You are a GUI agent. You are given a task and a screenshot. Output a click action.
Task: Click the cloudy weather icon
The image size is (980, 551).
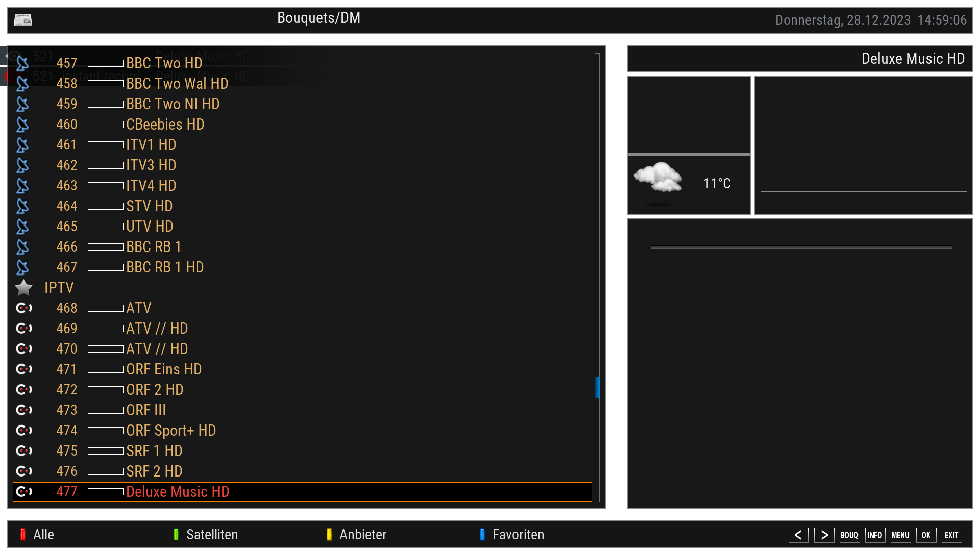[x=658, y=178]
